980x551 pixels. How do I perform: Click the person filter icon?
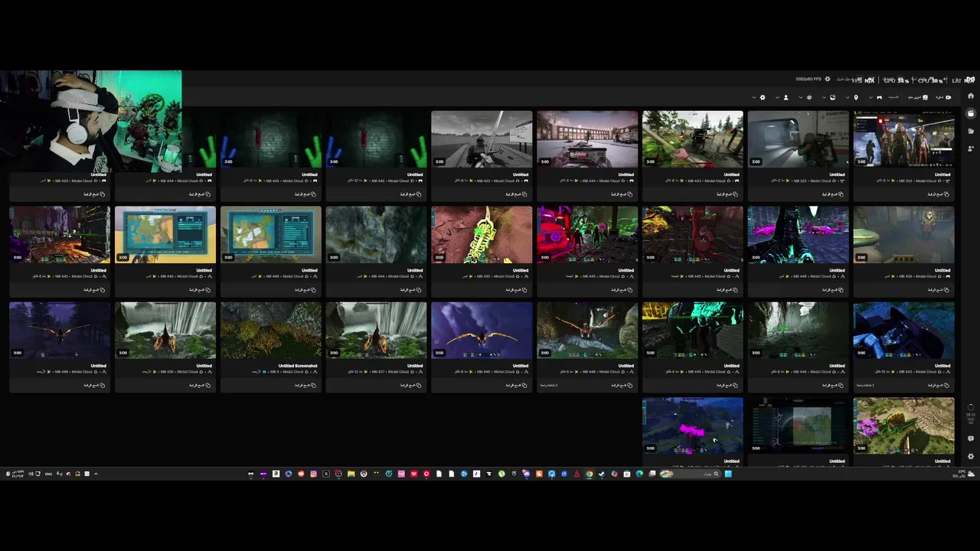pos(786,97)
